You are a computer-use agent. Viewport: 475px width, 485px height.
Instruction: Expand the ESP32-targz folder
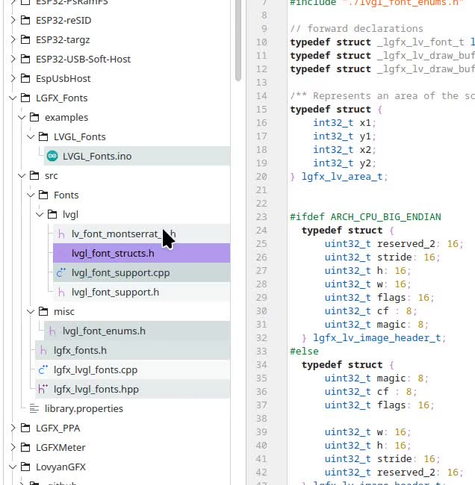[13, 40]
